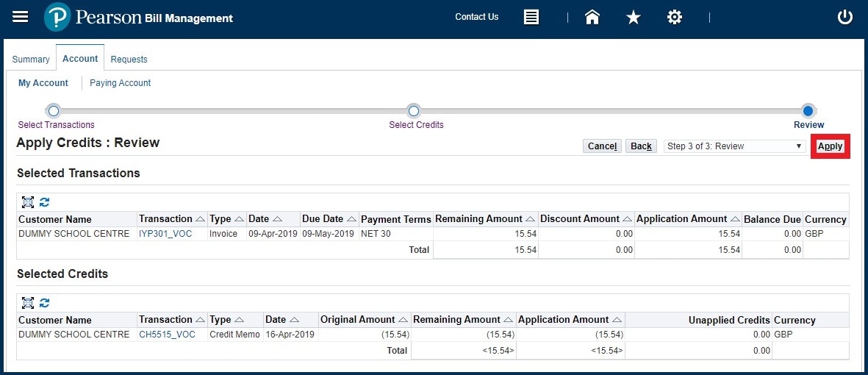This screenshot has height=375, width=868.
Task: Click the power logout icon
Action: [845, 17]
